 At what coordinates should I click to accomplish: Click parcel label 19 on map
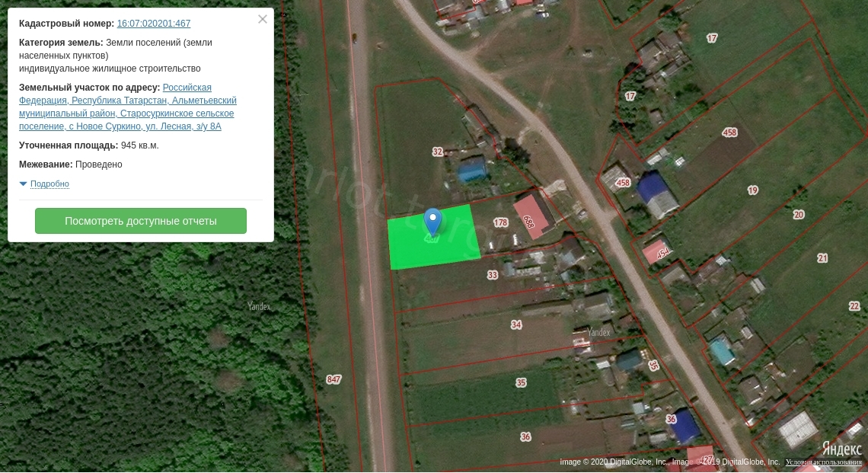[x=752, y=190]
